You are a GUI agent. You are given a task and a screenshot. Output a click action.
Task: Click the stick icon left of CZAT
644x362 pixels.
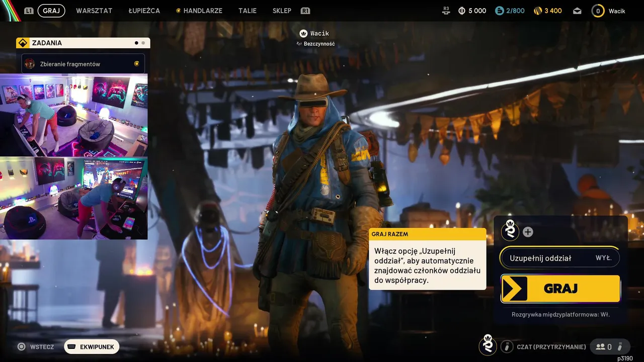(507, 346)
